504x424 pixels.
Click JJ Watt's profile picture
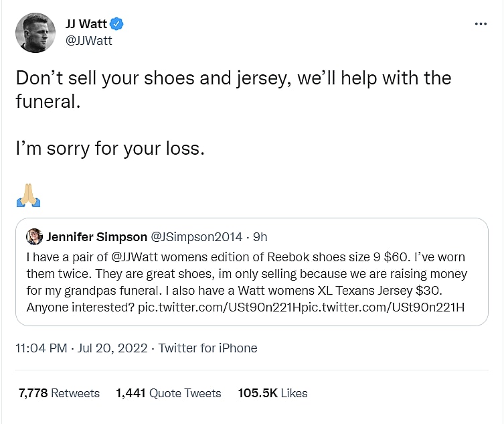coord(35,32)
